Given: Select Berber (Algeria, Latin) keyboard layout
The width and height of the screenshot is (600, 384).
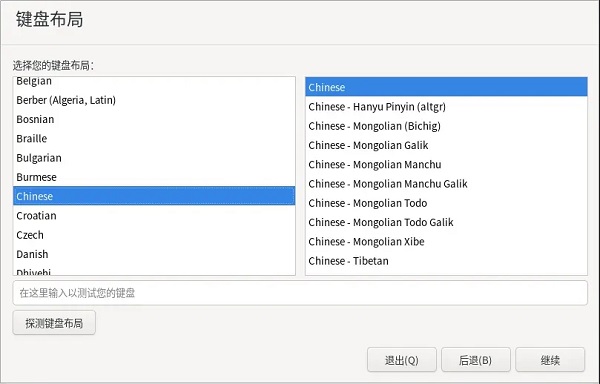Looking at the screenshot, I should [x=154, y=100].
